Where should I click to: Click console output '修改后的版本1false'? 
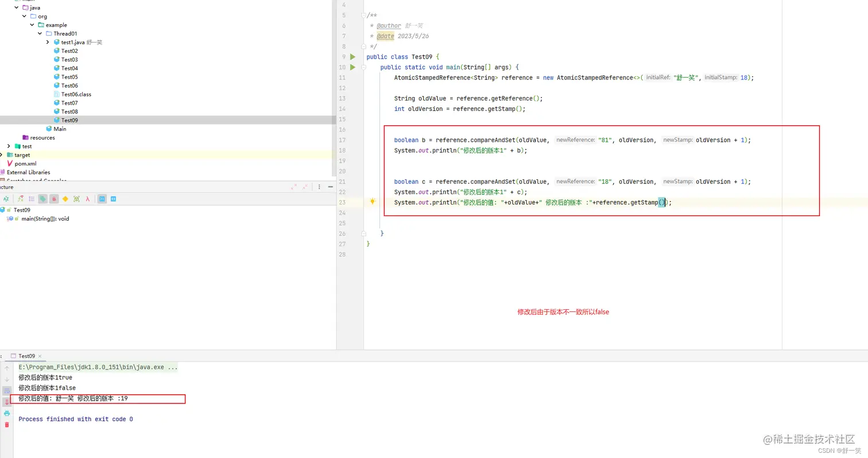47,388
